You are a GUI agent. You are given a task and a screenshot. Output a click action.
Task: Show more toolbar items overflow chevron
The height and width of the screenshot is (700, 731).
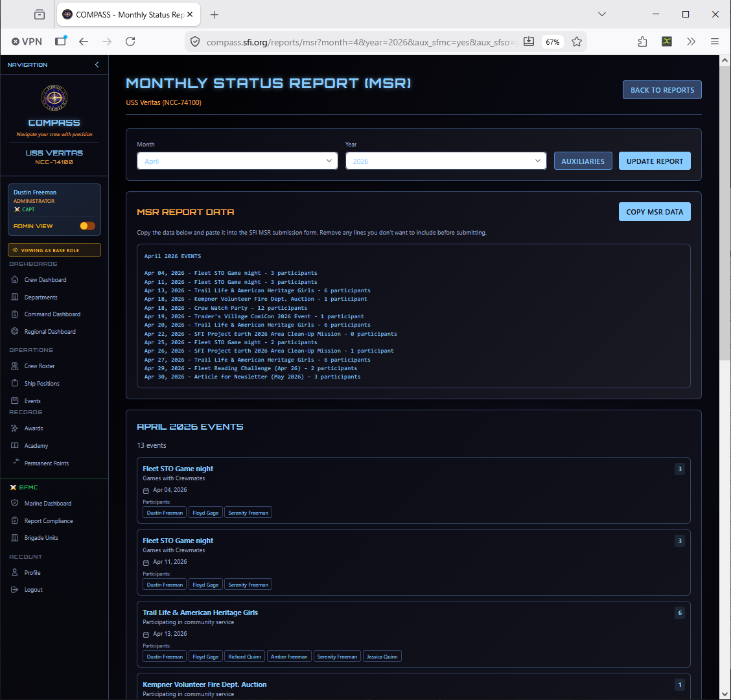click(x=691, y=41)
